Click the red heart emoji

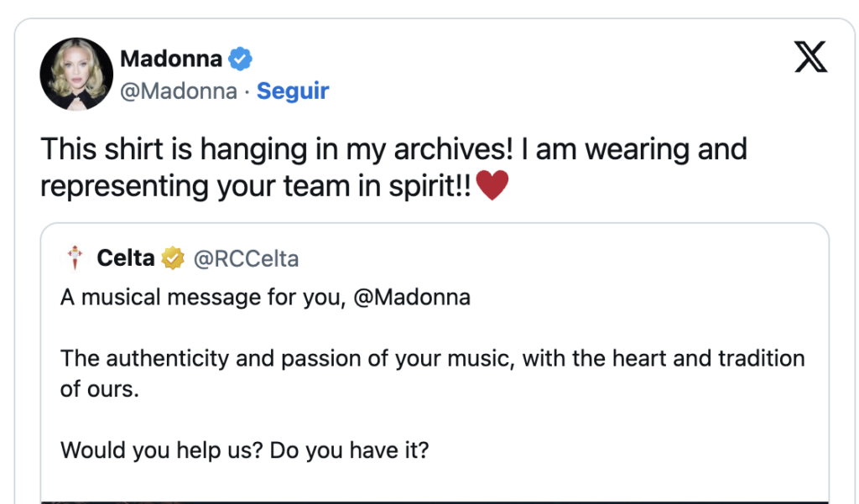point(492,185)
